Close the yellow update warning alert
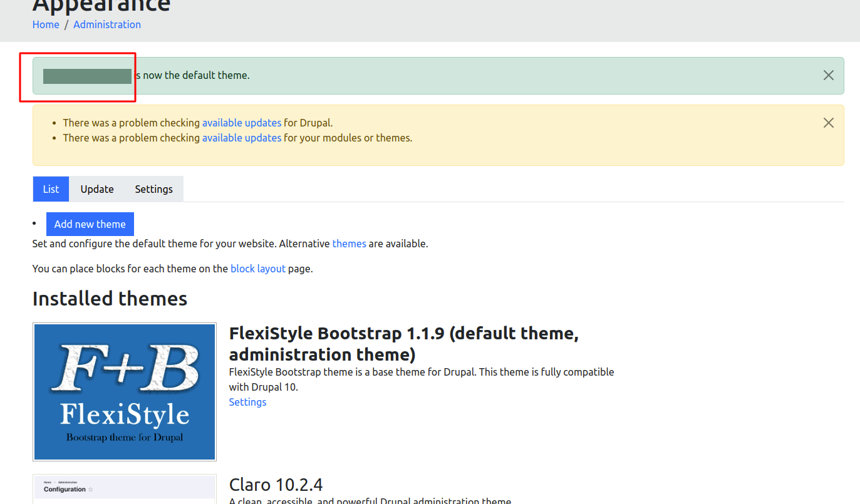860x504 pixels. 828,123
